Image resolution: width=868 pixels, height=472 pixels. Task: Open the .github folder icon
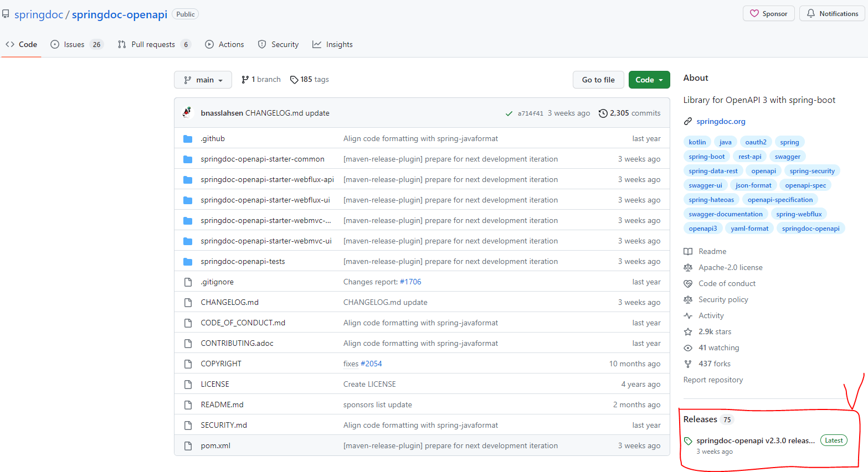pyautogui.click(x=188, y=139)
